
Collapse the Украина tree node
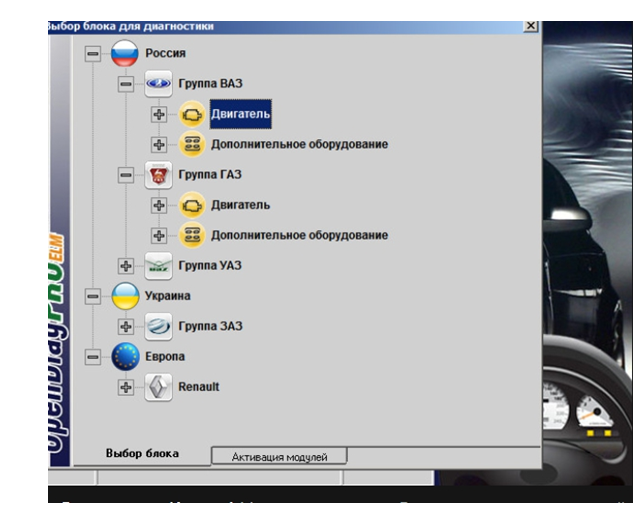93,296
